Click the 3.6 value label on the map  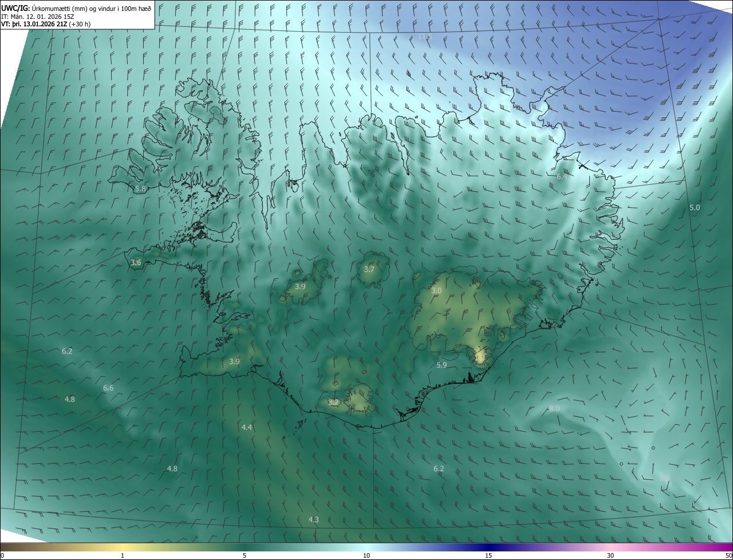[136, 262]
